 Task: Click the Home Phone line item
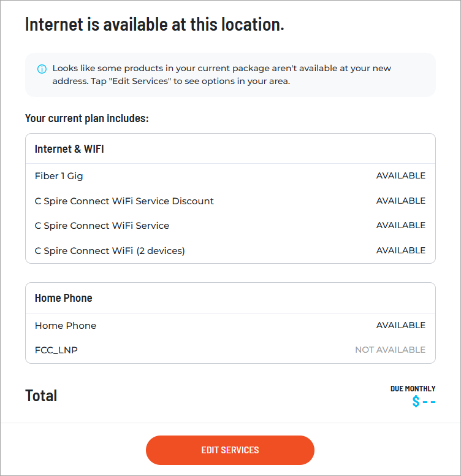pyautogui.click(x=66, y=326)
